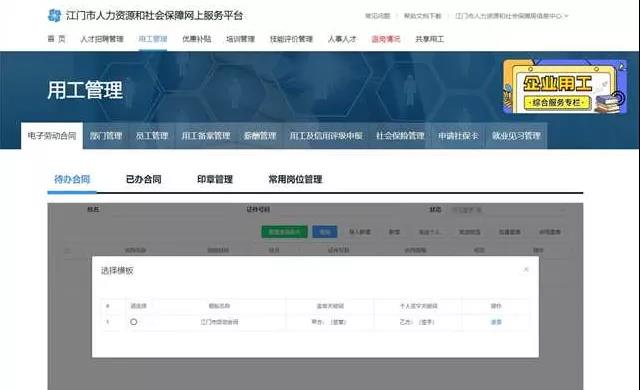
Task: Click the 查看 link in template row
Action: (x=496, y=322)
